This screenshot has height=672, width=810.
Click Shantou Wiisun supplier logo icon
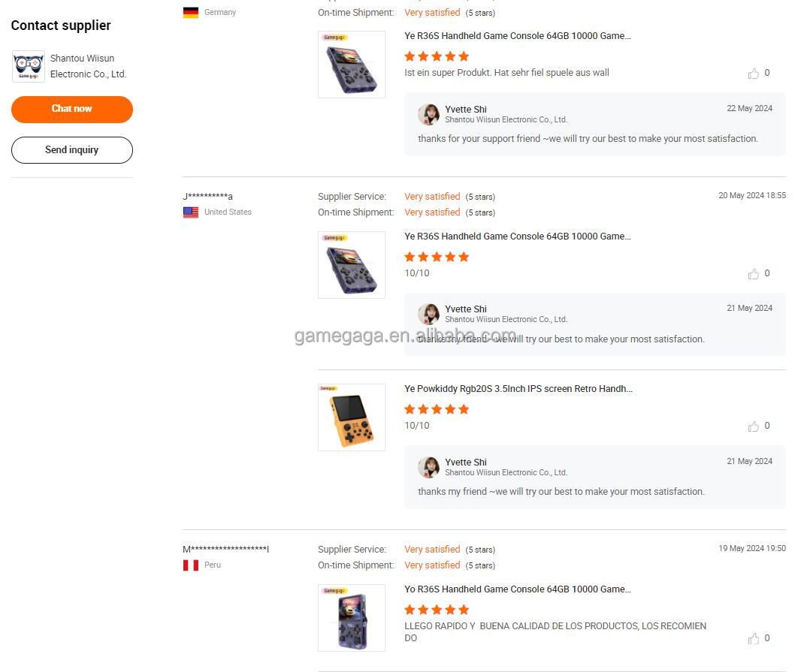(x=29, y=66)
